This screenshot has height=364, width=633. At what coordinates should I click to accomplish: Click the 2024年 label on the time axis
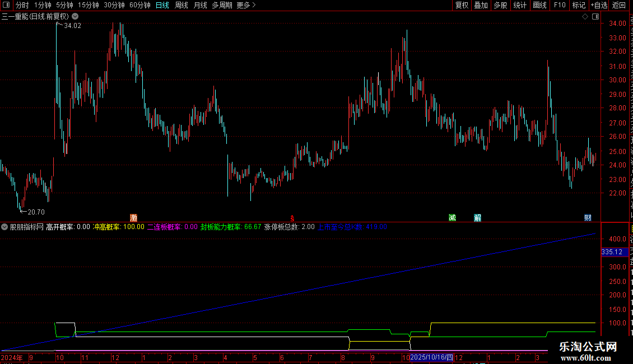point(12,357)
